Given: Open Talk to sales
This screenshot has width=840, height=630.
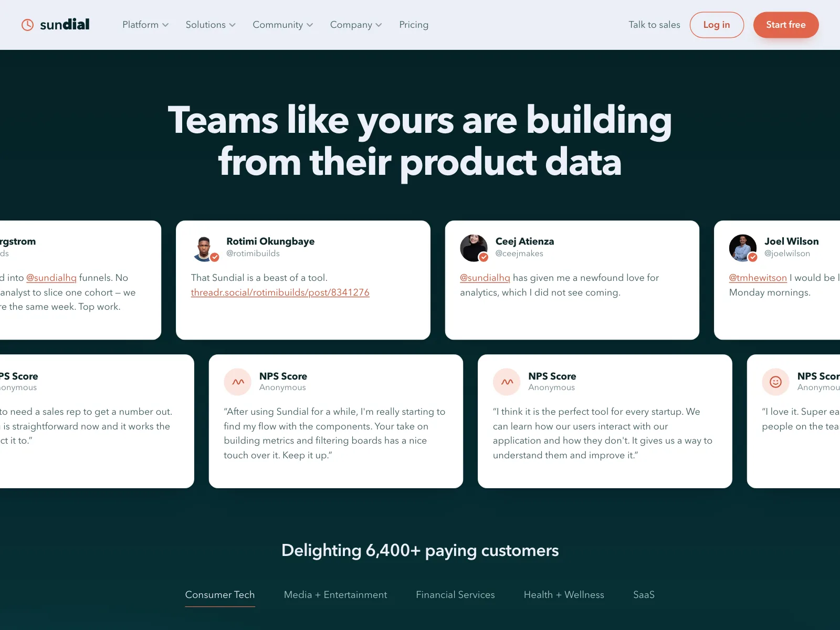Looking at the screenshot, I should (x=654, y=25).
